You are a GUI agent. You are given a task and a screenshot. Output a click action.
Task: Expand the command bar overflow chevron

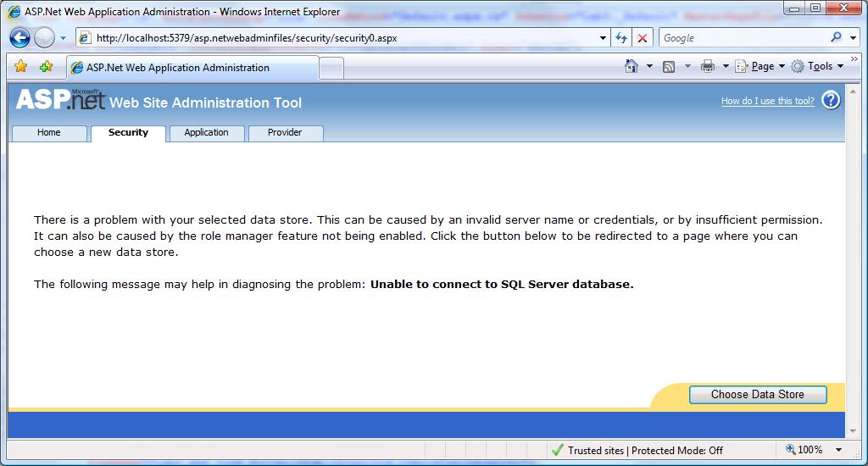854,58
